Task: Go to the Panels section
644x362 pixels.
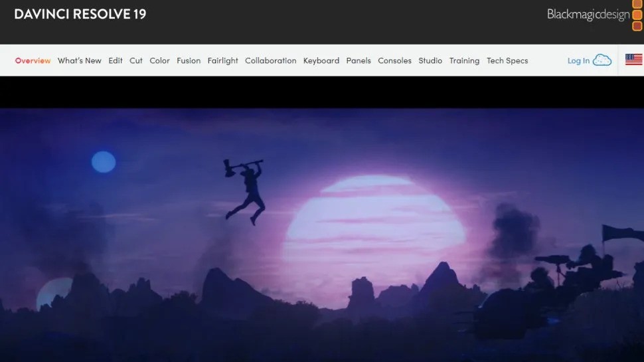Action: pos(359,60)
